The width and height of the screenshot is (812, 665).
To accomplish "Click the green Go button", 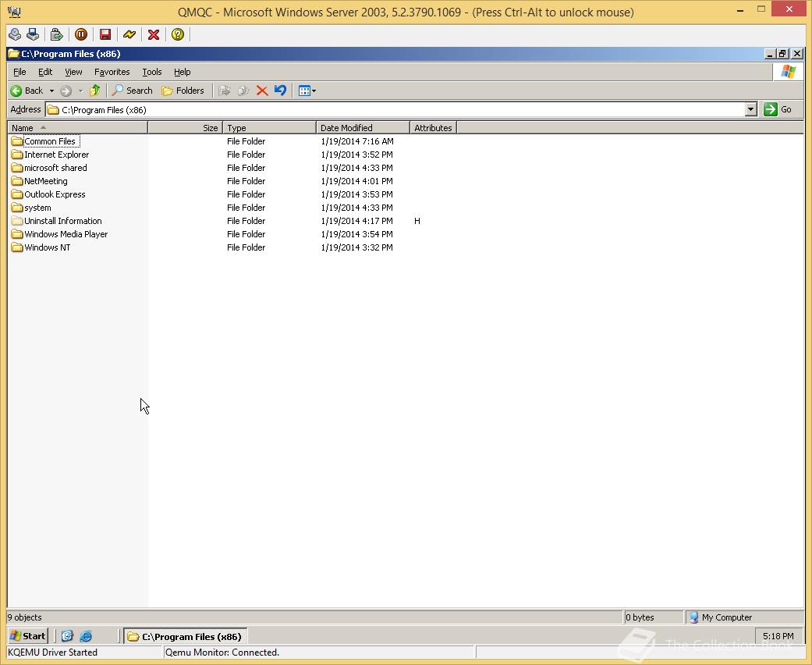I will coord(778,109).
